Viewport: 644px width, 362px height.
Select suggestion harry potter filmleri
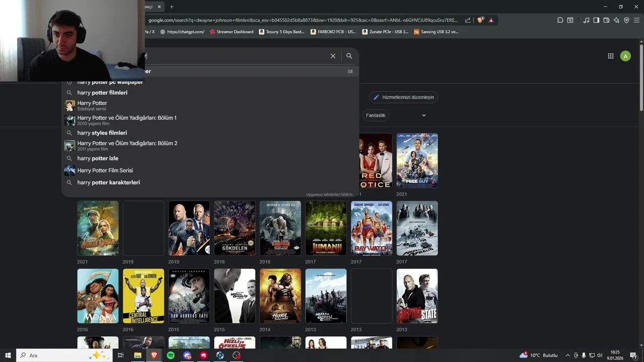coord(210,93)
